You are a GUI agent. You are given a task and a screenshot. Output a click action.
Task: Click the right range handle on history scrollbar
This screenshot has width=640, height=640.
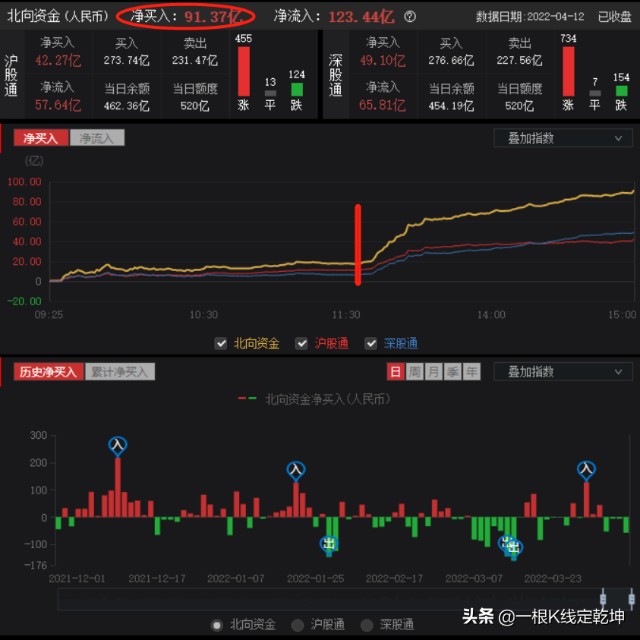pyautogui.click(x=631, y=599)
